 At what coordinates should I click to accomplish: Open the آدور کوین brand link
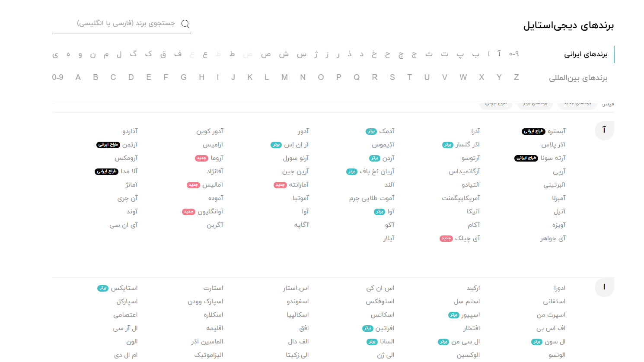[210, 131]
